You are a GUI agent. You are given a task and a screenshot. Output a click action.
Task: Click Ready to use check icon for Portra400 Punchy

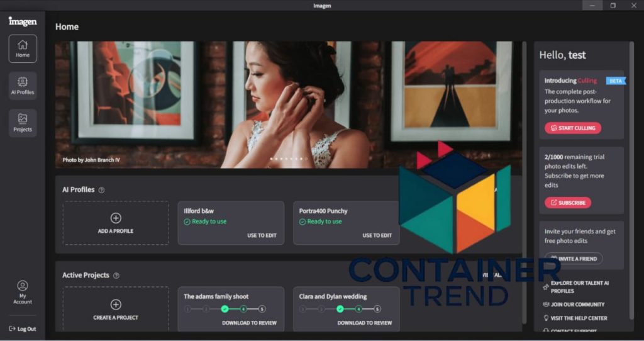[303, 222]
